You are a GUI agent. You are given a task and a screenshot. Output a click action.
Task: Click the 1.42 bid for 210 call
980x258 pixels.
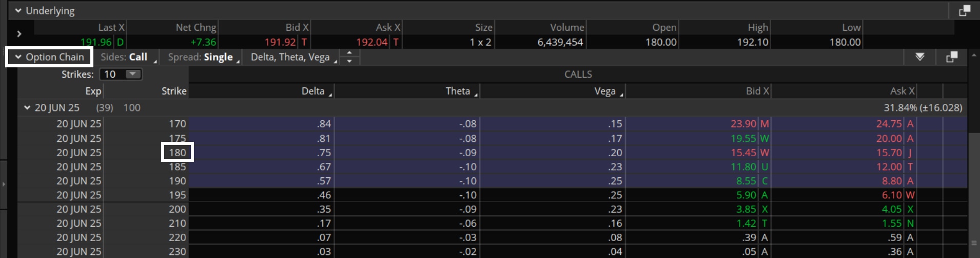747,224
